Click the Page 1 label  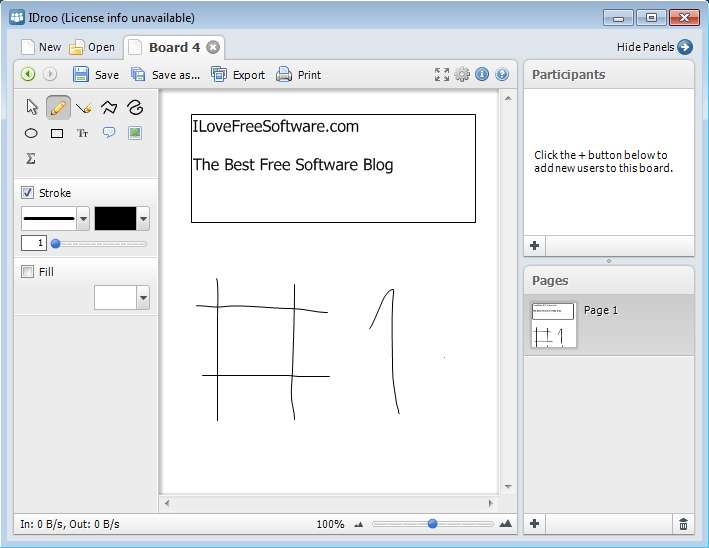pyautogui.click(x=600, y=310)
